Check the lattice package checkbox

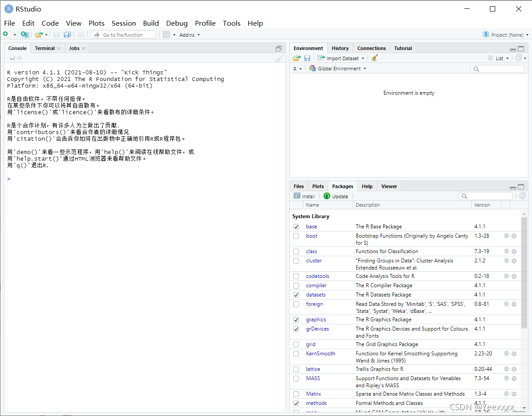(x=296, y=369)
